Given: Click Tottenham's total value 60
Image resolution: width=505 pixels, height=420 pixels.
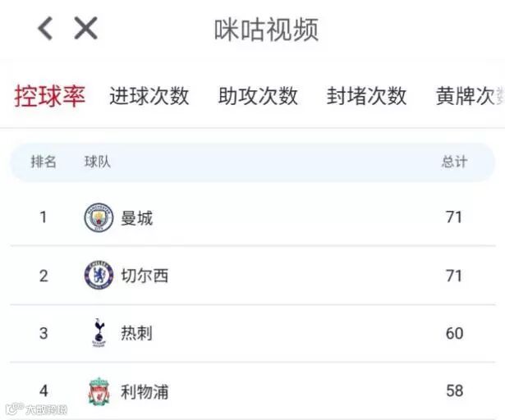Looking at the screenshot, I should point(454,333).
